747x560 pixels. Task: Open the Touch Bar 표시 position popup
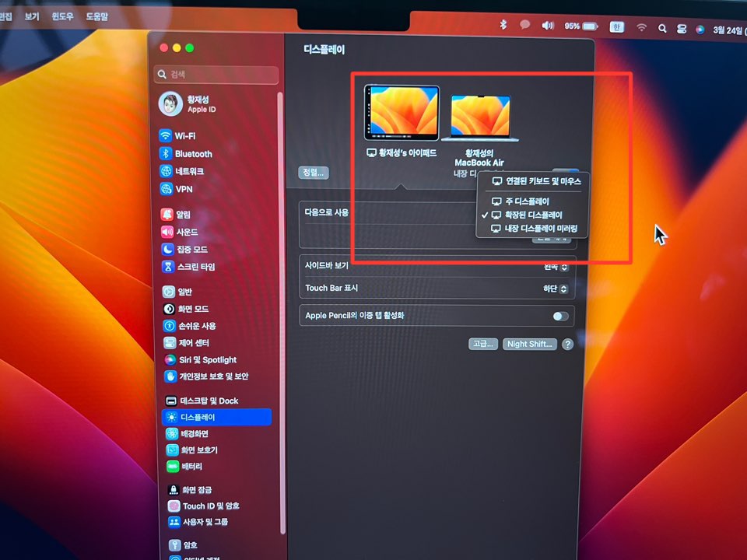[556, 289]
